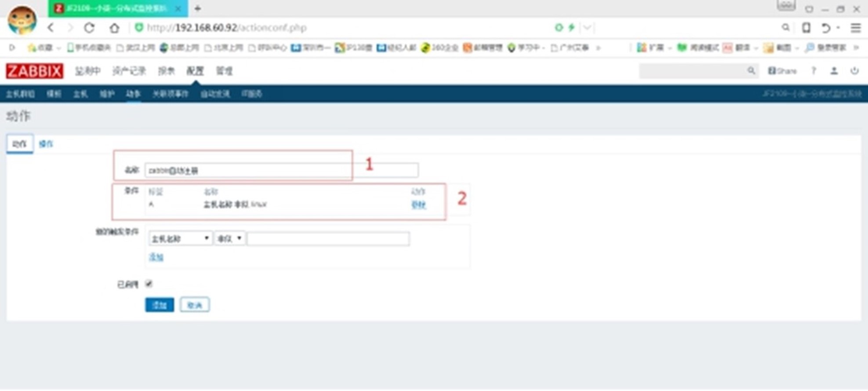The image size is (868, 391).
Task: Open the 配置 configuration menu
Action: pos(195,71)
